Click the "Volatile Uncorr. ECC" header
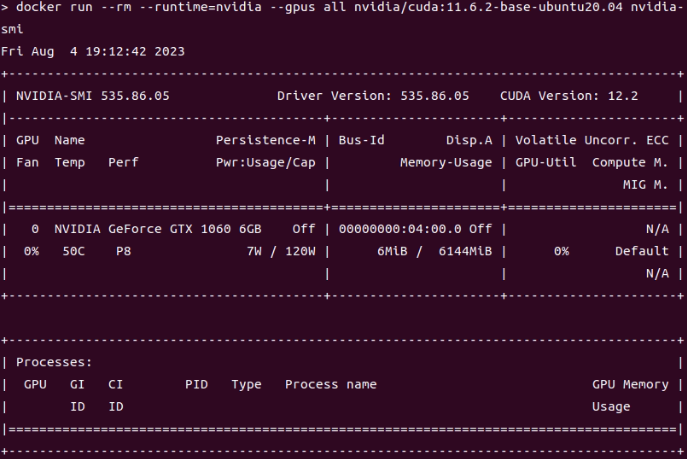Screen dimensions: 687x459 592,140
